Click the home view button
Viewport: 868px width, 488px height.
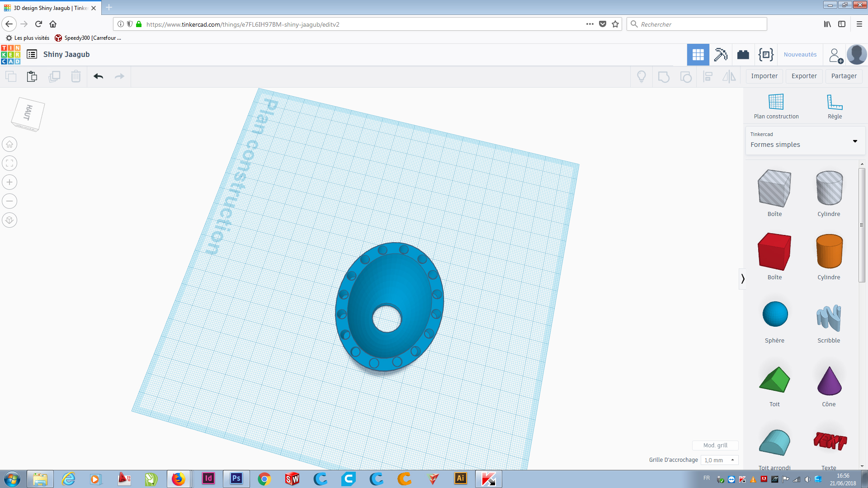[9, 144]
